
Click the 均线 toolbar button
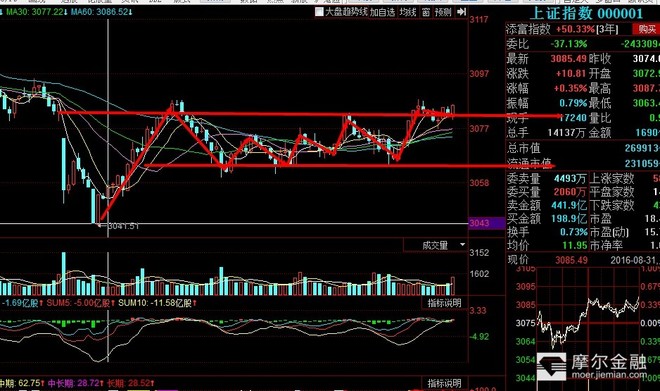coord(407,12)
